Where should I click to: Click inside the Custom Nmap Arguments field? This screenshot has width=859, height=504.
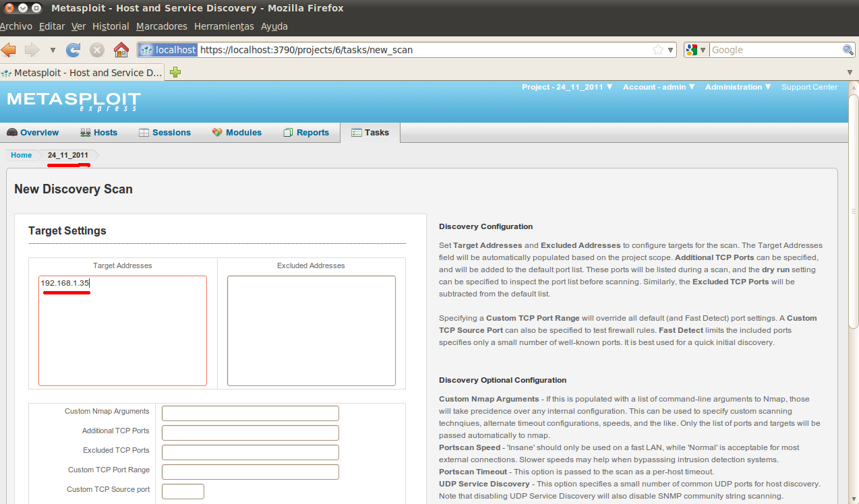pyautogui.click(x=249, y=413)
